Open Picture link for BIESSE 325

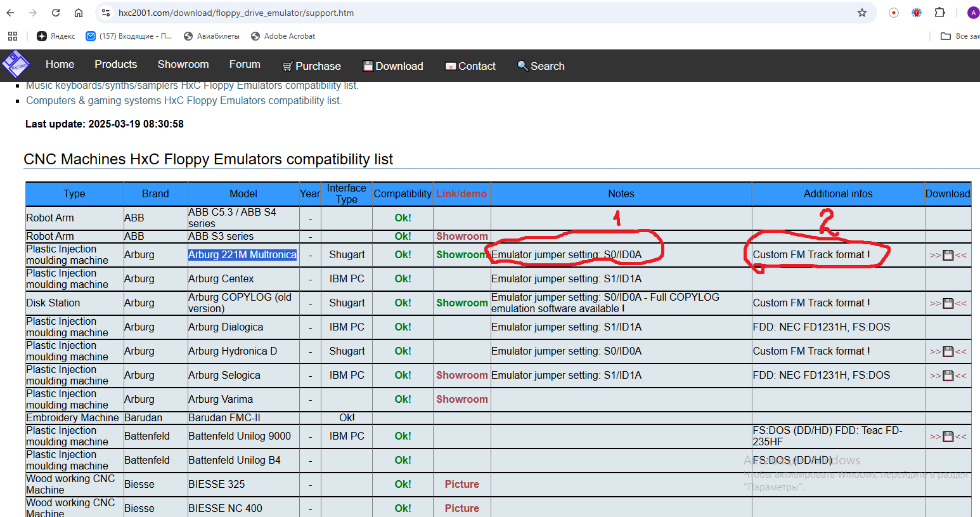(462, 484)
